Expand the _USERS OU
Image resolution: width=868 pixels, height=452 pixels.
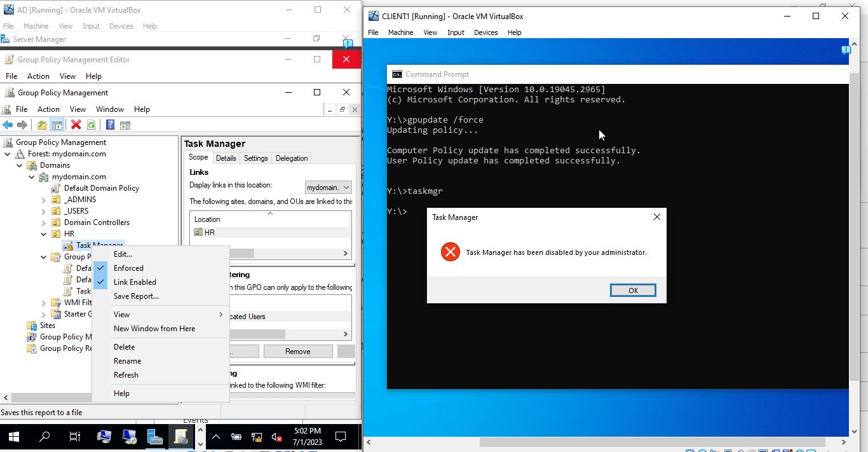(44, 211)
